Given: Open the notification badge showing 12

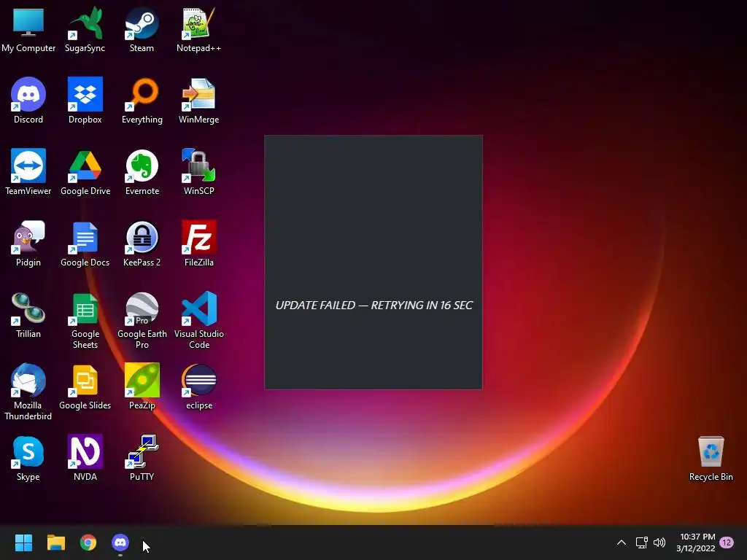Looking at the screenshot, I should tap(727, 542).
